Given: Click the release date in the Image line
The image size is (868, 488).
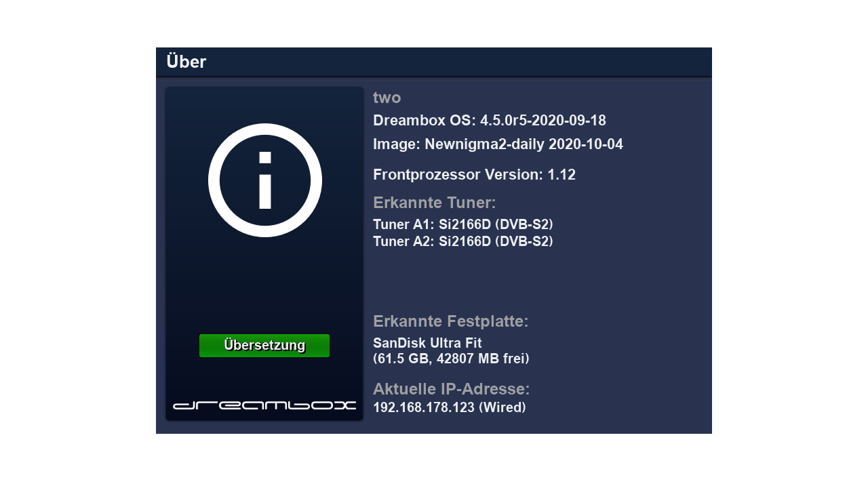Looking at the screenshot, I should [585, 144].
